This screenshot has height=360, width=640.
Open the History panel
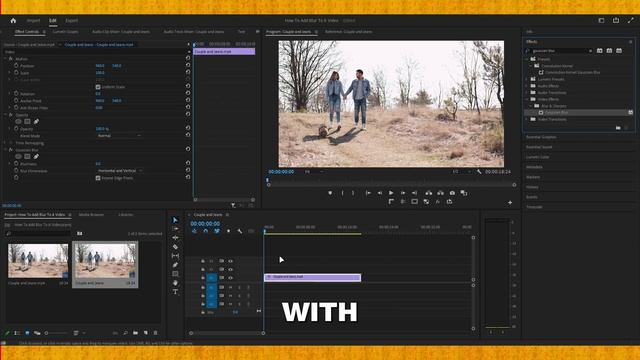point(532,187)
